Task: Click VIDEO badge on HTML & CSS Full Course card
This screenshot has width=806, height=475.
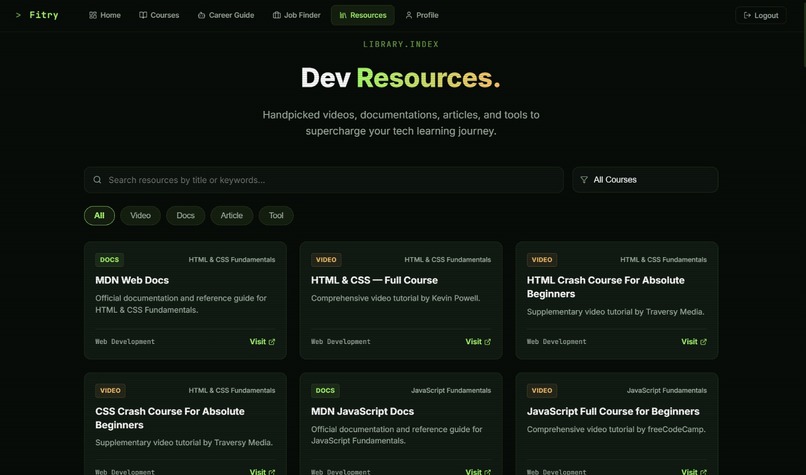Action: click(326, 260)
